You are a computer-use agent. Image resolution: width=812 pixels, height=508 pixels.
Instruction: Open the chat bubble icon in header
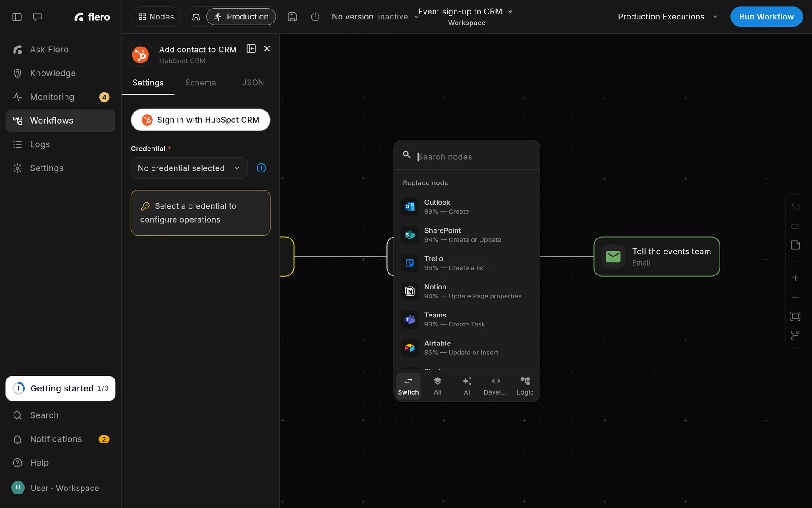point(37,17)
